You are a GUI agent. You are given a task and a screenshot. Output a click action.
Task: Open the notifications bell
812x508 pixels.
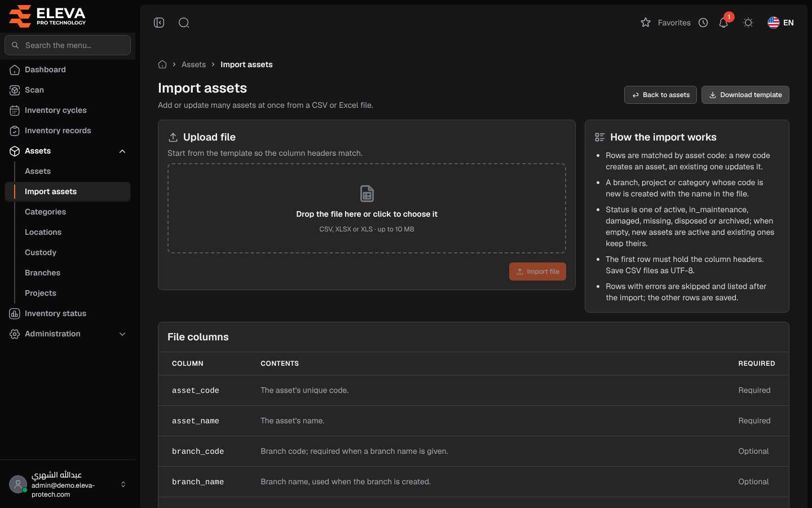[x=723, y=23]
